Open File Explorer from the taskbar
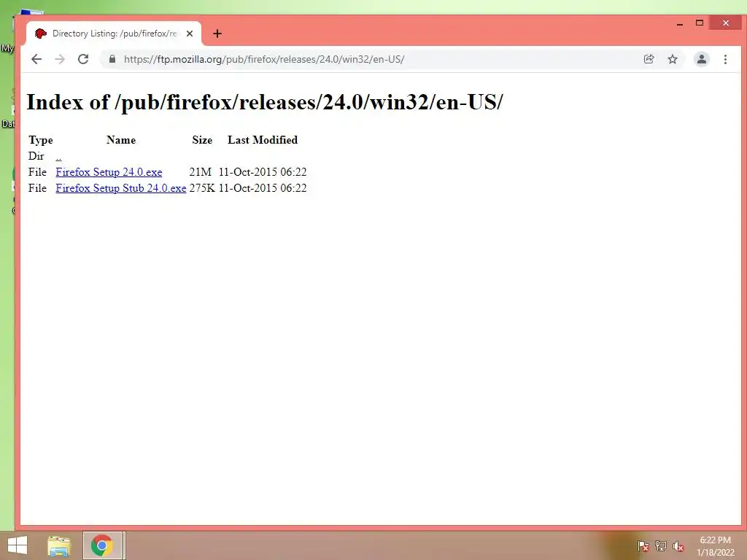Viewport: 747px width, 560px height. 59,545
